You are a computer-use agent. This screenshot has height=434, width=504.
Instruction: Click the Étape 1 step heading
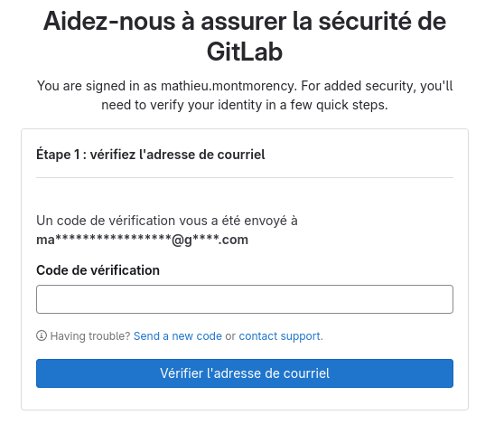point(151,155)
